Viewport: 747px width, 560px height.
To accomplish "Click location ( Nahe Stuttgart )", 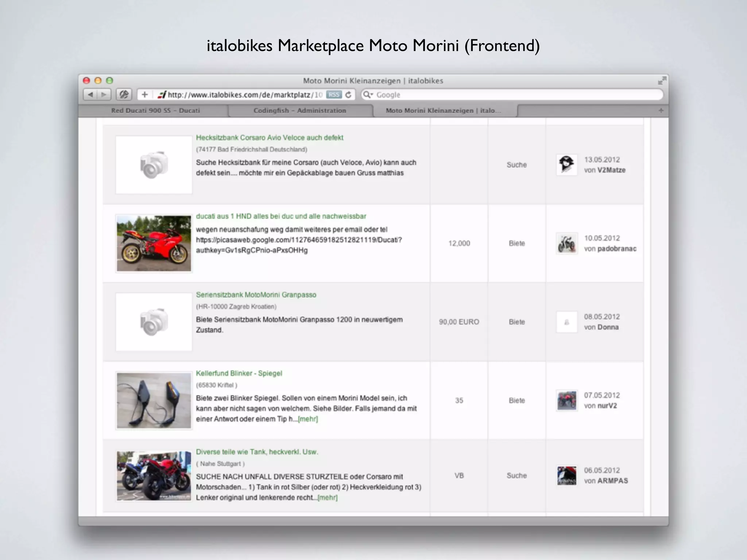I will [x=220, y=464].
